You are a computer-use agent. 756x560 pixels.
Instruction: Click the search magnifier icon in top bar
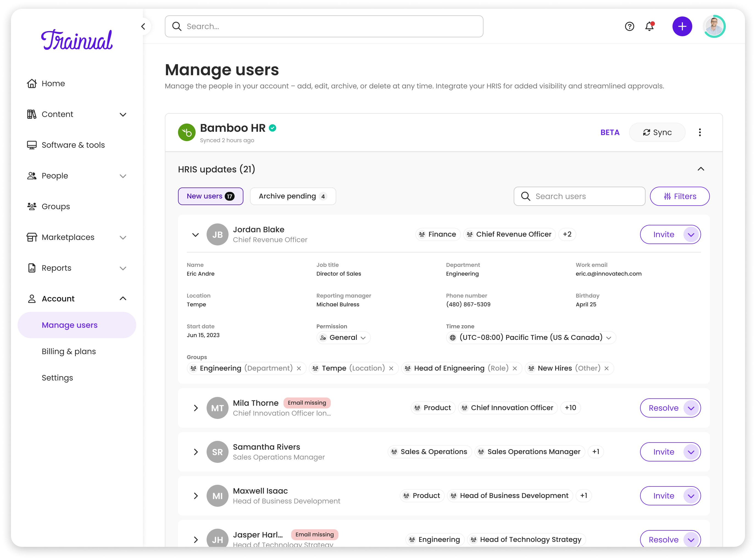click(x=177, y=26)
